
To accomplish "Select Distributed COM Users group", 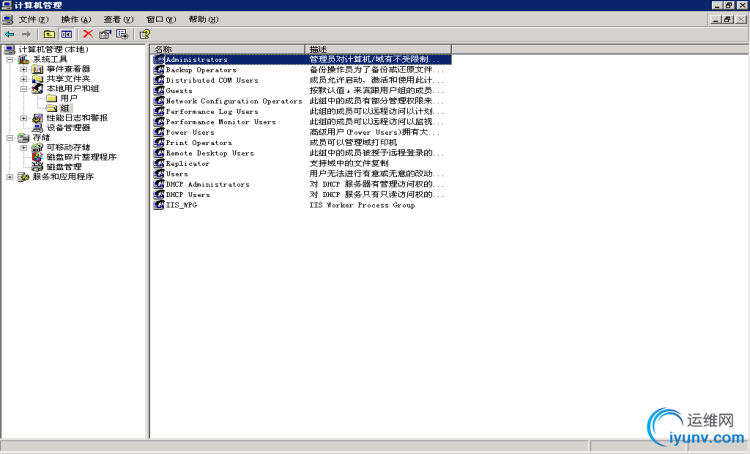I will click(212, 80).
